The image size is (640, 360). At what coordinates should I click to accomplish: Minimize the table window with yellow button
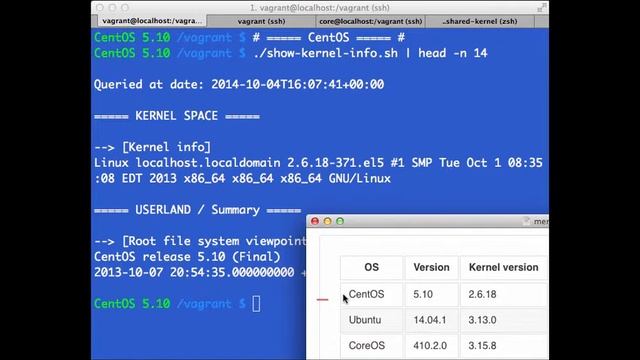click(327, 221)
